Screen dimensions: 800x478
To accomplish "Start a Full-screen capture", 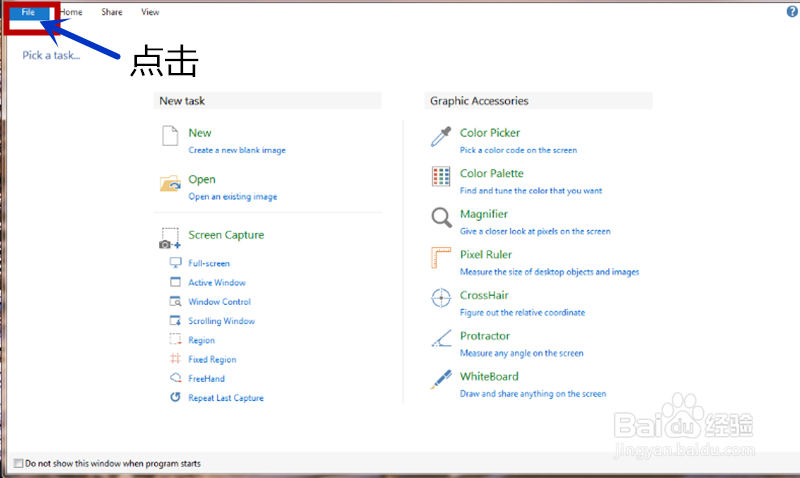I will point(209,264).
